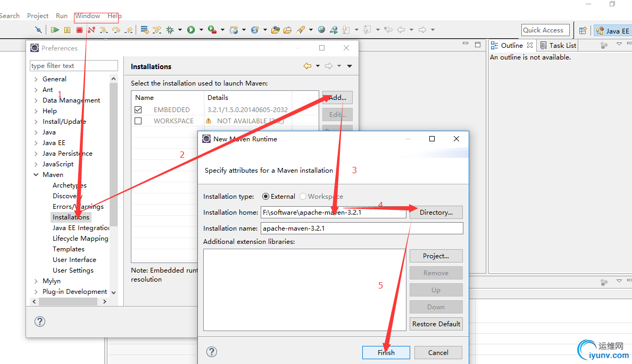Image resolution: width=632 pixels, height=364 pixels.
Task: Click the Open Perspective icon
Action: pos(583,31)
